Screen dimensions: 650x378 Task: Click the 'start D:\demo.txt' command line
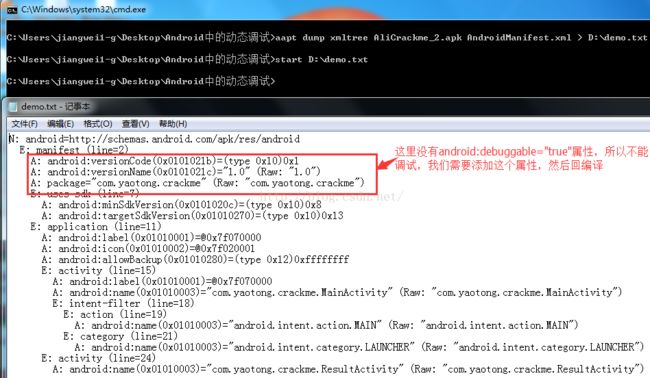tap(187, 59)
